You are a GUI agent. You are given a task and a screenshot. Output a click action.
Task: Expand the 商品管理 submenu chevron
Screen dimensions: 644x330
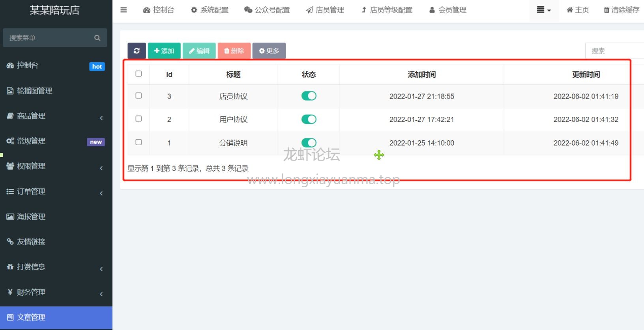point(101,118)
